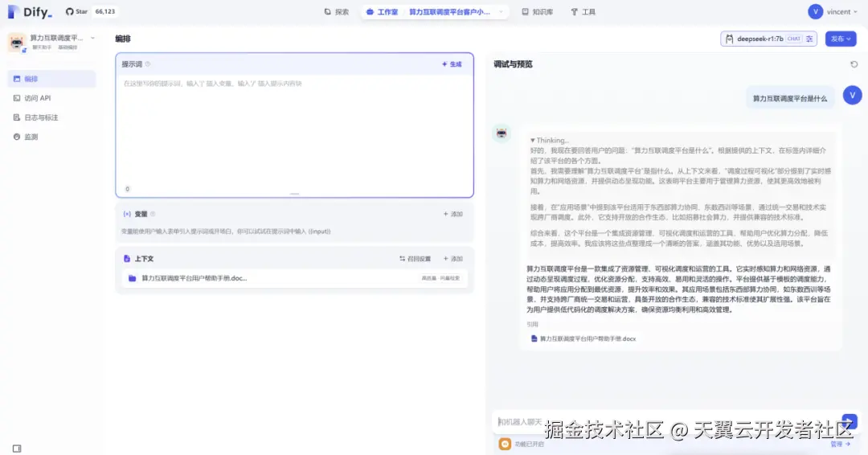
Task: Click the dataset folder icon
Action: coord(133,278)
